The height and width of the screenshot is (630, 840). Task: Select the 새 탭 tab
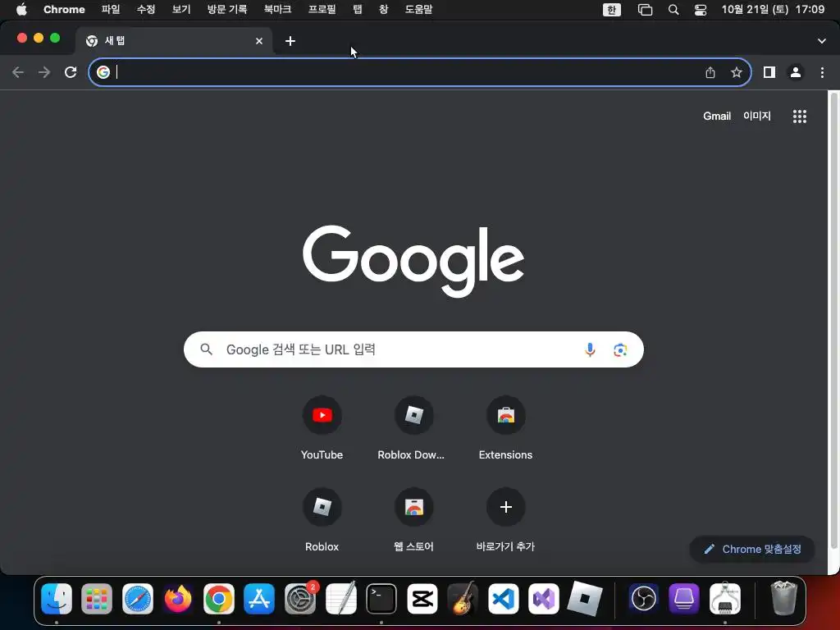click(x=174, y=41)
